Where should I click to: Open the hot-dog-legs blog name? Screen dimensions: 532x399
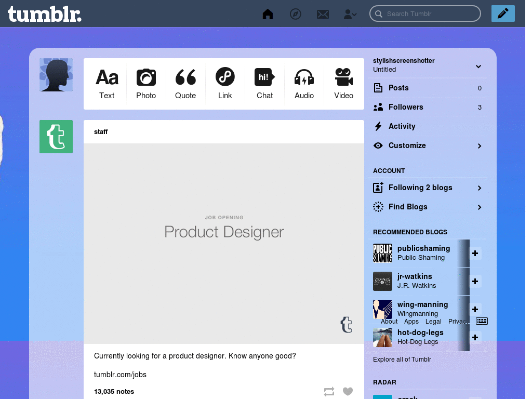(420, 333)
